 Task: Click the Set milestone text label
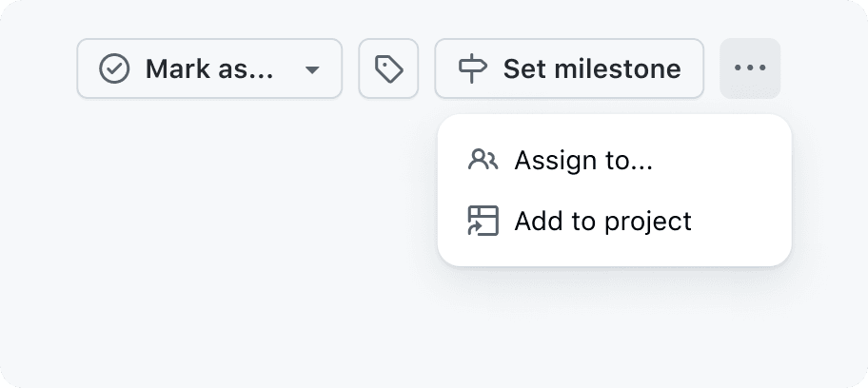(x=591, y=68)
